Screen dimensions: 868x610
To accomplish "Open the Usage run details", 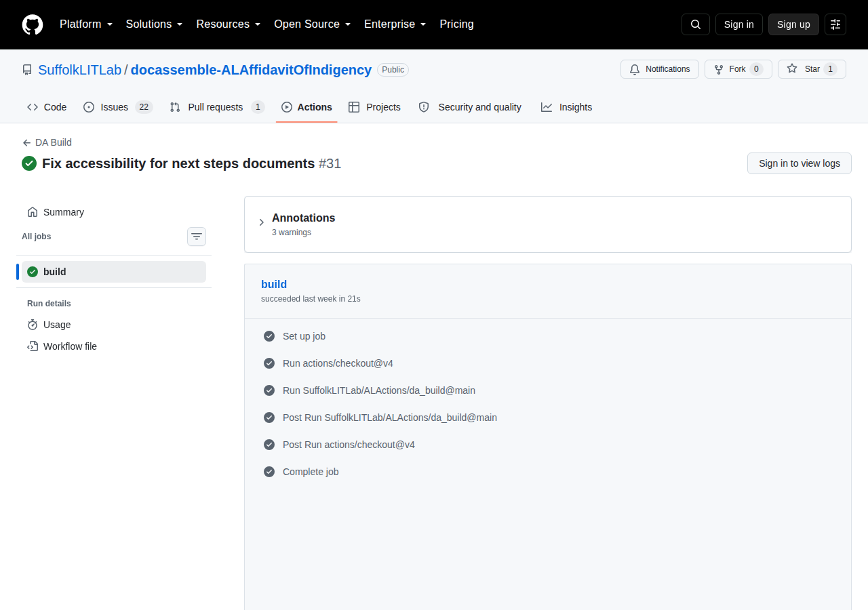I will [114, 325].
